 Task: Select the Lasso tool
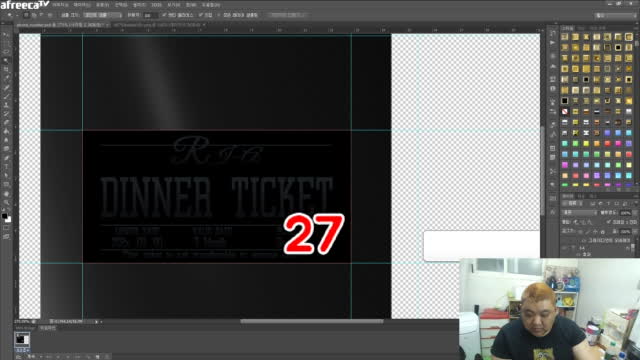pyautogui.click(x=6, y=52)
